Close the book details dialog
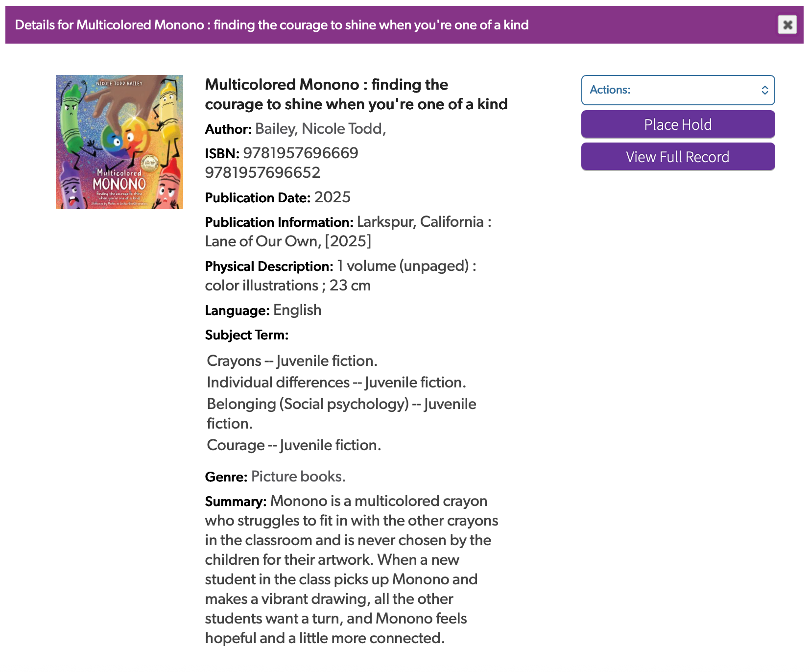809x672 pixels. 787,24
